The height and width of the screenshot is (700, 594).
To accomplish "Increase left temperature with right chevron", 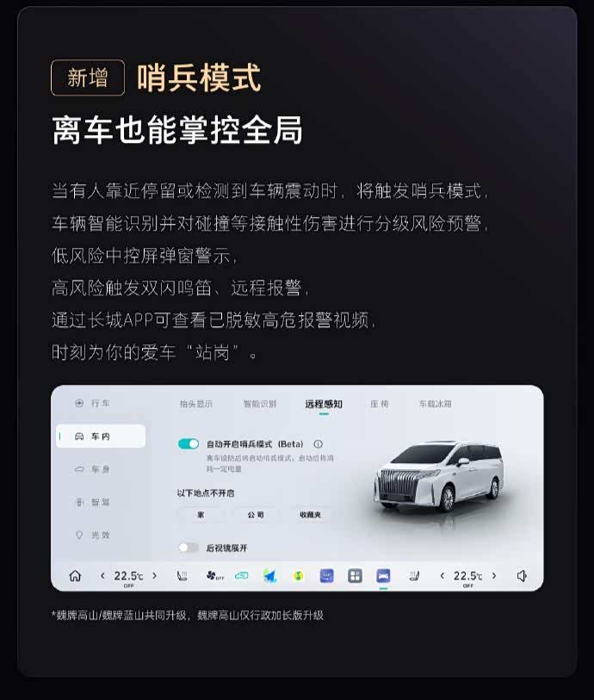I will 154,575.
